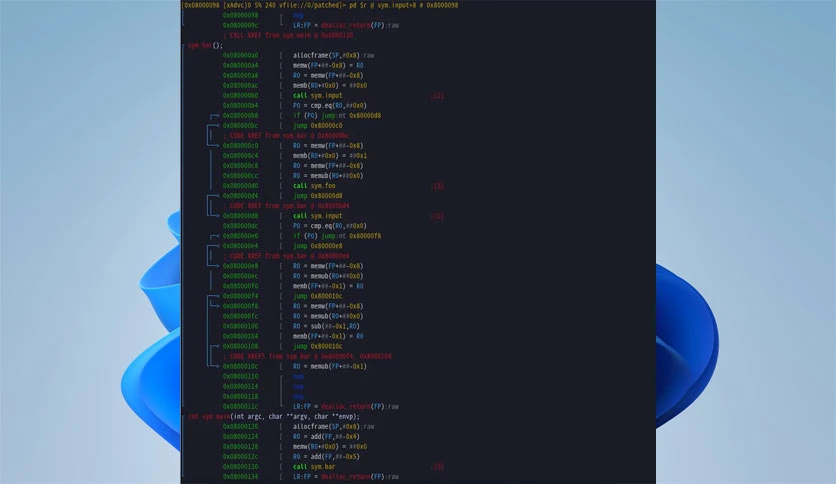The width and height of the screenshot is (836, 484).
Task: Click the address 0x080000a0 in the listing
Action: click(240, 55)
